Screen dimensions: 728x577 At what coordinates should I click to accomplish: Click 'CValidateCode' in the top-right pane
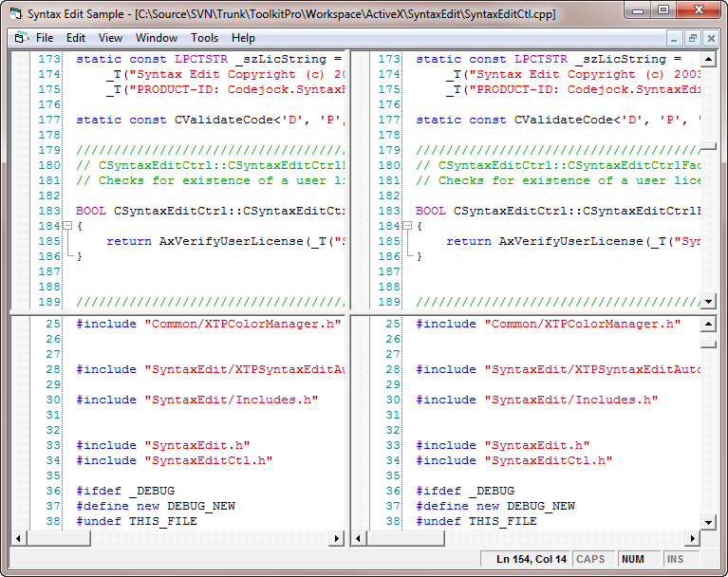click(563, 120)
